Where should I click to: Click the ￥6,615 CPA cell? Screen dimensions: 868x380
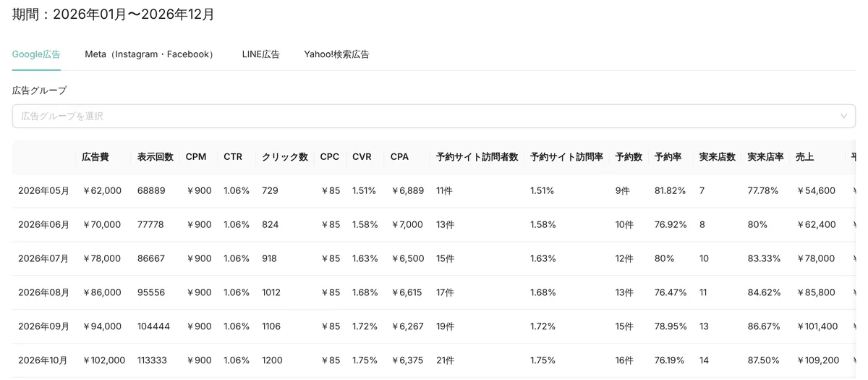click(407, 292)
